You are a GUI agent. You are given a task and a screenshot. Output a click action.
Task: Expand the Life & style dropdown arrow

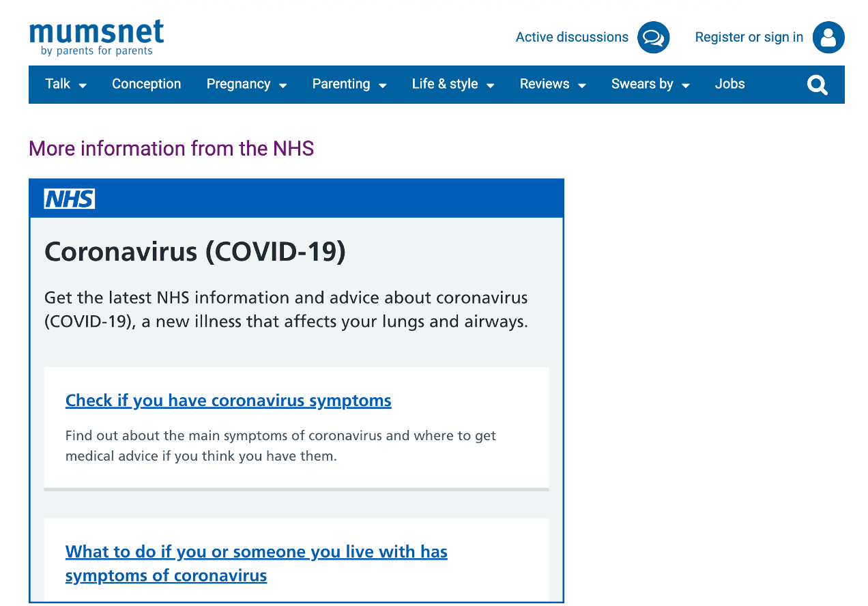(490, 86)
